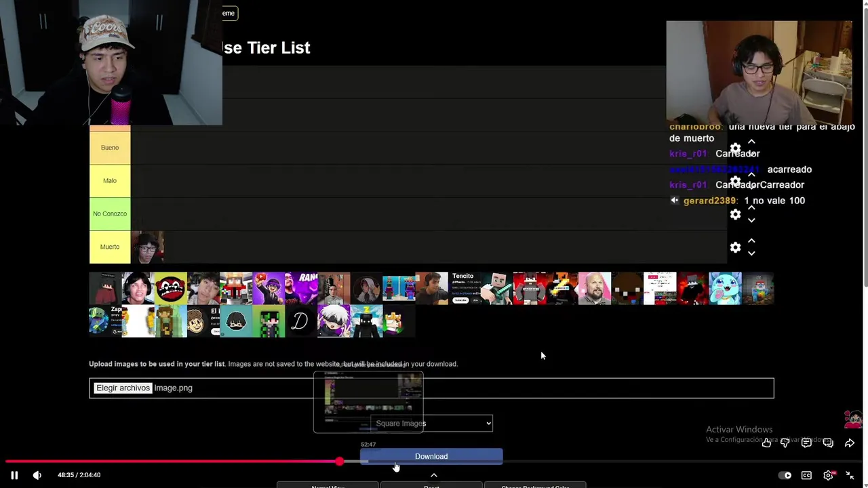Select the Muerto tier label

click(x=110, y=247)
